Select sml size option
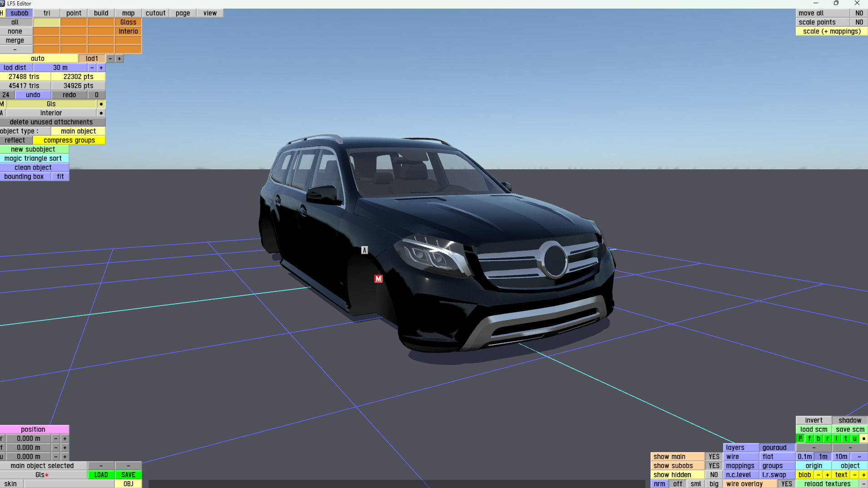The height and width of the screenshot is (488, 868). point(696,484)
